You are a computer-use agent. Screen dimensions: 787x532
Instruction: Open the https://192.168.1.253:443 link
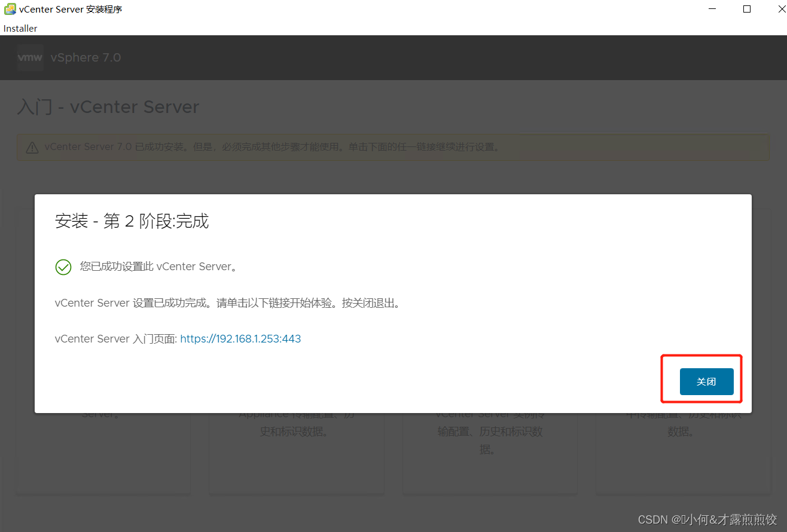click(240, 339)
